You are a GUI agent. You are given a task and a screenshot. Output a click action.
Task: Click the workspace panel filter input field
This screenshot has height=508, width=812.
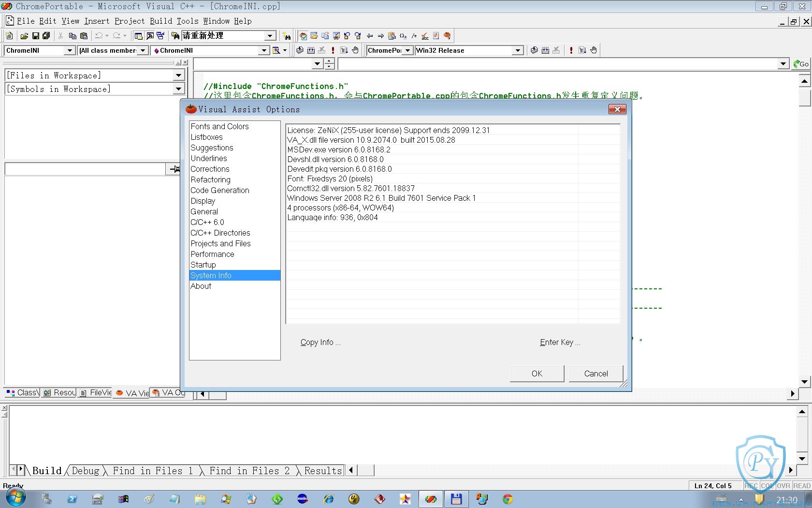pos(85,169)
